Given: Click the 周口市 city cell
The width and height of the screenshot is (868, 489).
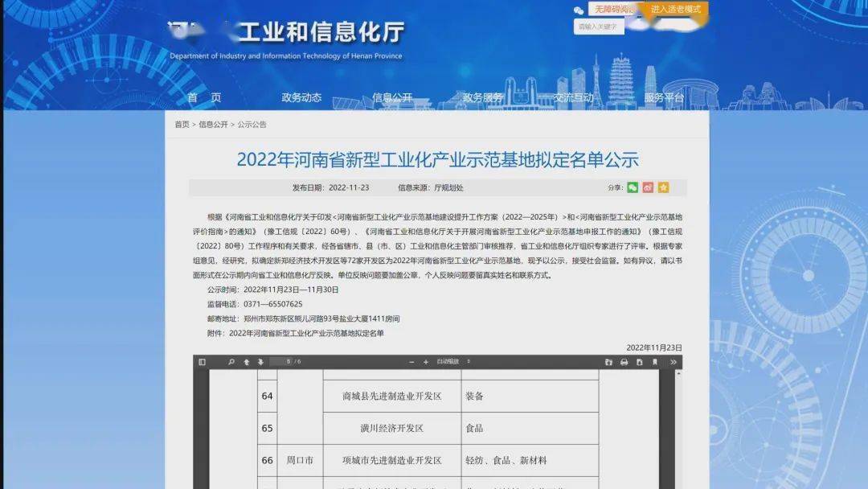Looking at the screenshot, I should pos(300,460).
